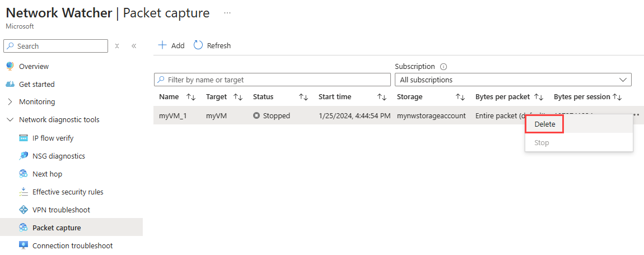Add a new packet capture
Screen dimensions: 644x255
[171, 45]
